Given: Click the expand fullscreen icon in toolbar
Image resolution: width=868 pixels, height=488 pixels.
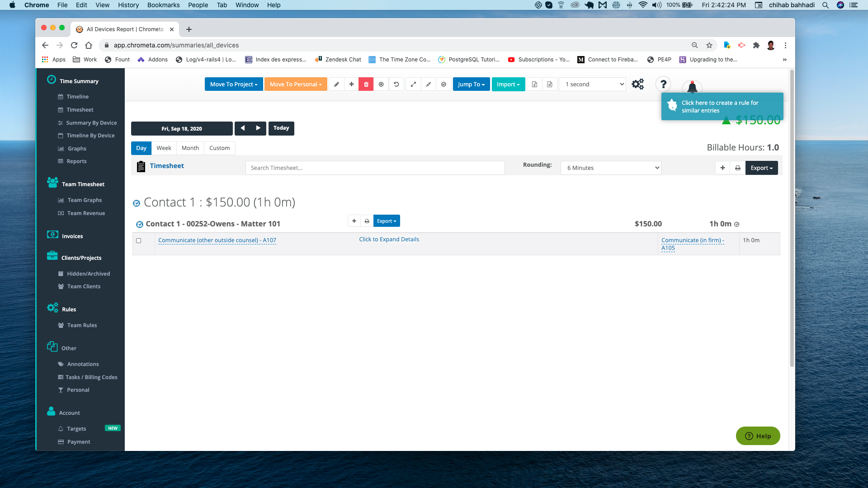Looking at the screenshot, I should coord(413,84).
